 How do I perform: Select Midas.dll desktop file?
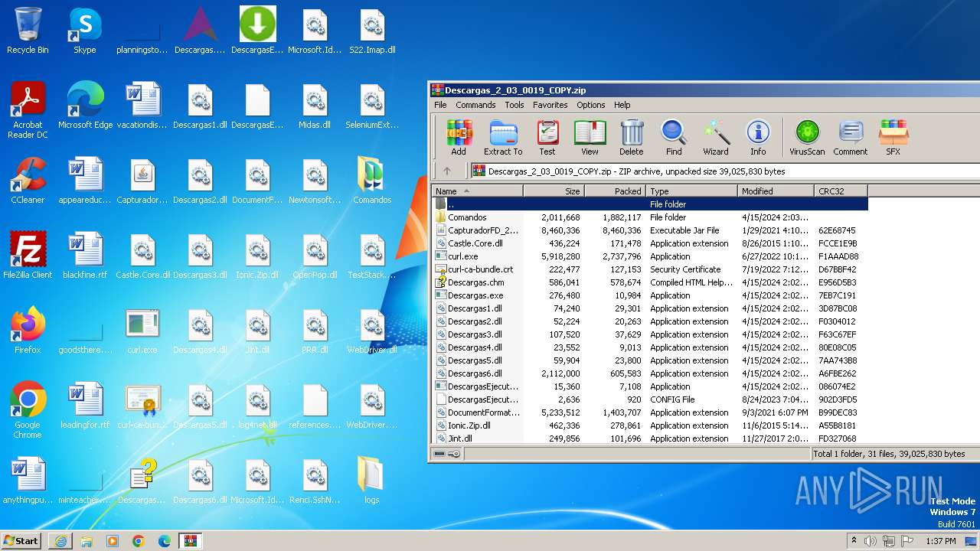point(315,106)
